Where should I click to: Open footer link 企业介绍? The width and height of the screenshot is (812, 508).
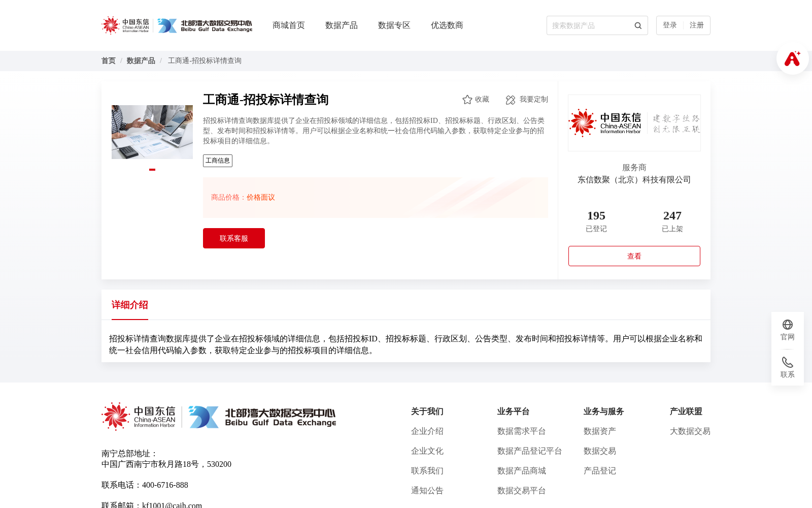coord(427,431)
